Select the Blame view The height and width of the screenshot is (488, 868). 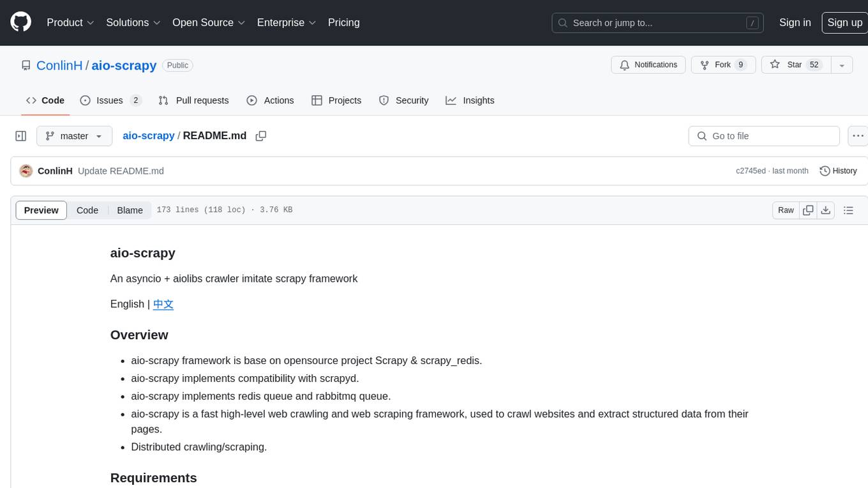pos(130,210)
